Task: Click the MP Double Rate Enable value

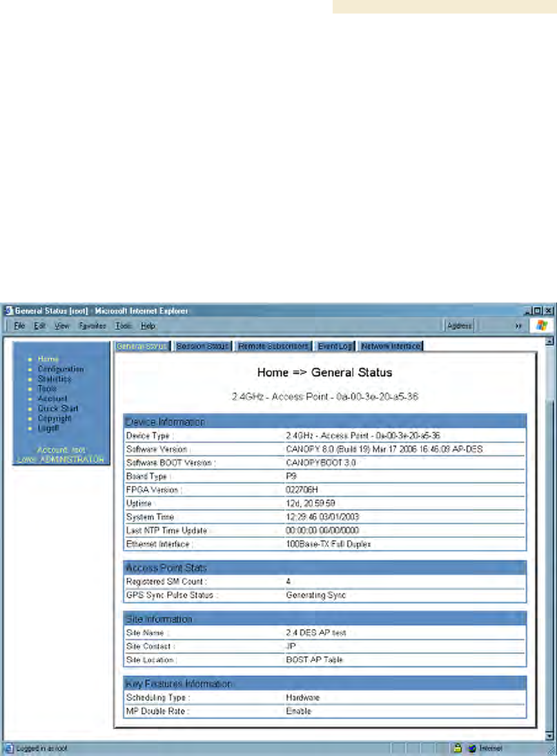Action: coord(298,711)
